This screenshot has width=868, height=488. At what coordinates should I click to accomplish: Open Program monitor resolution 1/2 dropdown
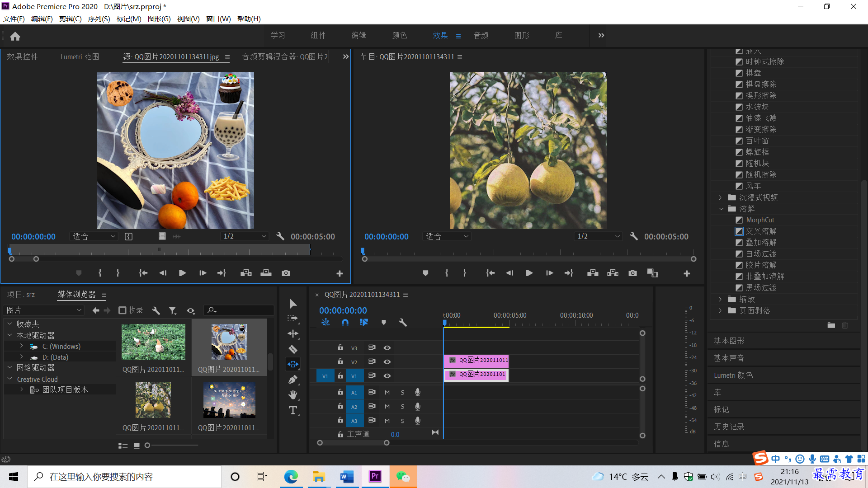coord(598,236)
